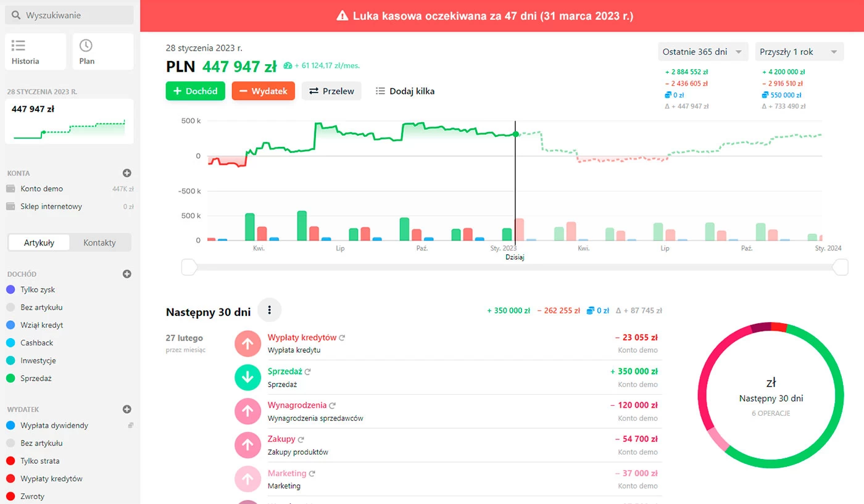Click the coins icon beside 550 000 zł
The height and width of the screenshot is (504, 864).
pyautogui.click(x=766, y=95)
